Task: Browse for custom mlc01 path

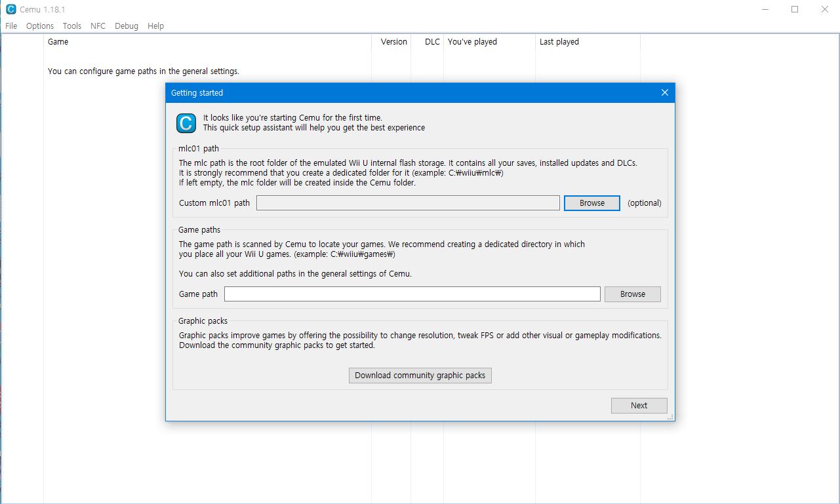Action: [x=592, y=203]
